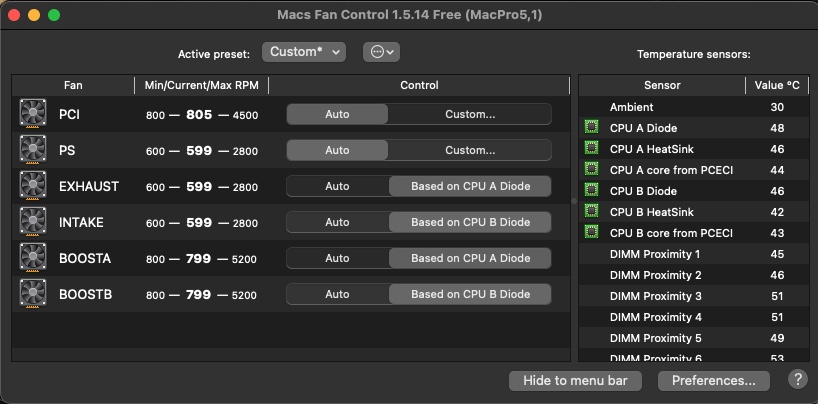Open the Active preset Custom* dropdown
The image size is (818, 404).
pyautogui.click(x=304, y=52)
